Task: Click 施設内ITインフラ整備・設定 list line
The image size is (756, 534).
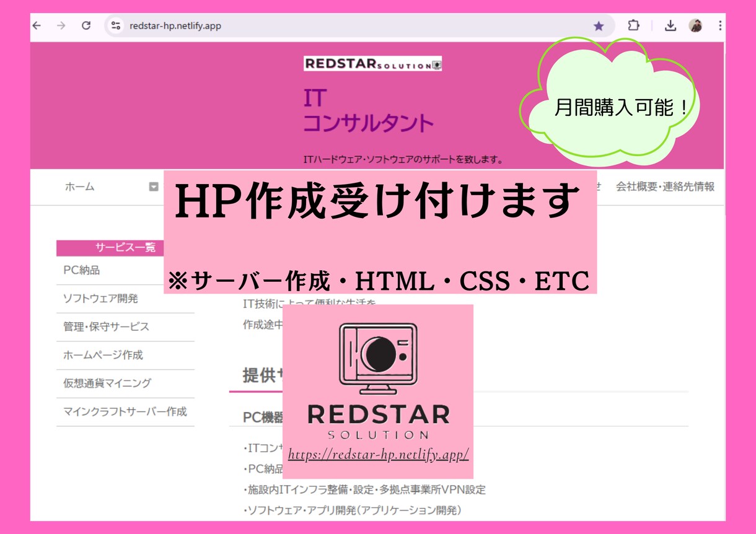Action: coord(364,489)
